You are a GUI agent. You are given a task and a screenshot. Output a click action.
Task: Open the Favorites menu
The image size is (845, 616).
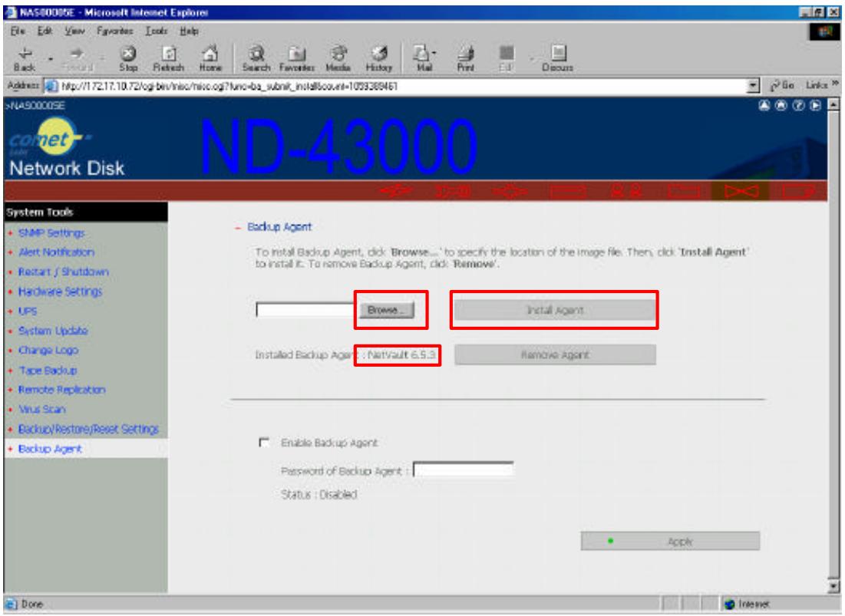pyautogui.click(x=115, y=31)
